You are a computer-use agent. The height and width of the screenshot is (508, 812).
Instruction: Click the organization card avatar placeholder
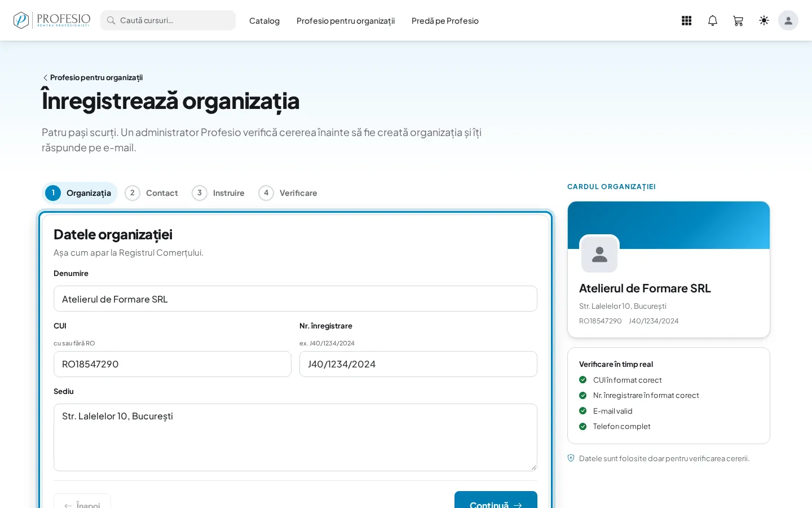tap(599, 255)
